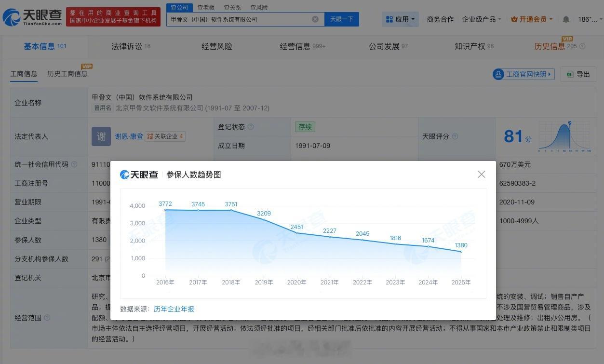Open the 经营风险 tab
Image resolution: width=604 pixels, height=364 pixels.
point(217,46)
